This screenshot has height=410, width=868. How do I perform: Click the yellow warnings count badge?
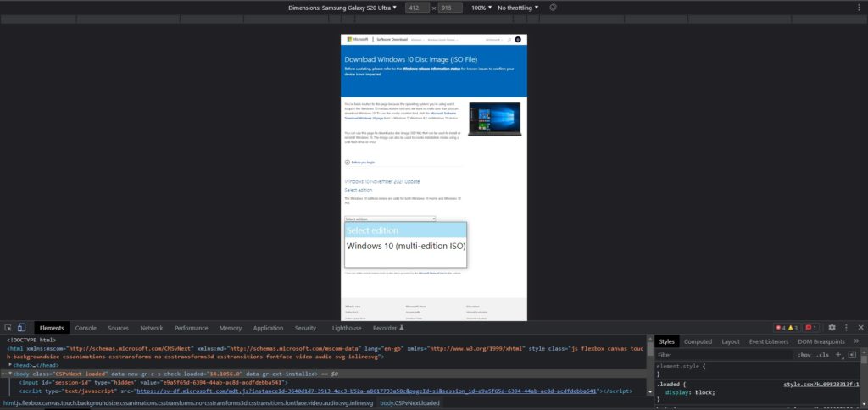click(793, 328)
